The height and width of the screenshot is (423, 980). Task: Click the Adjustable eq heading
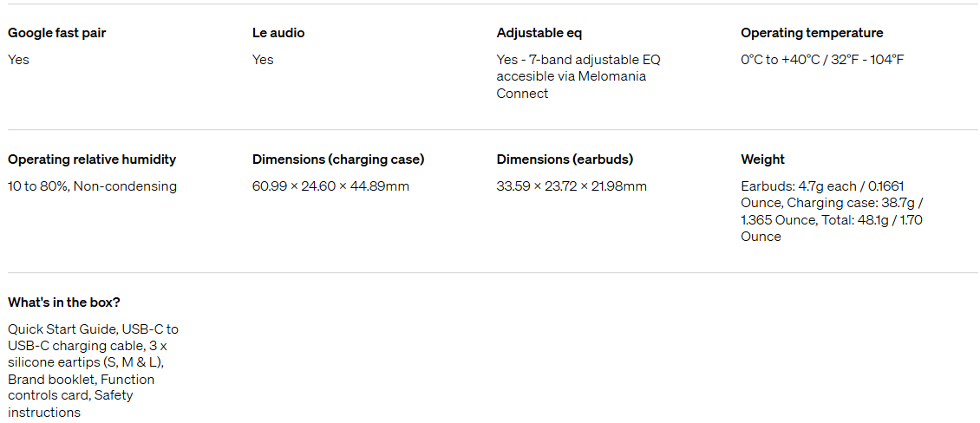click(x=539, y=33)
